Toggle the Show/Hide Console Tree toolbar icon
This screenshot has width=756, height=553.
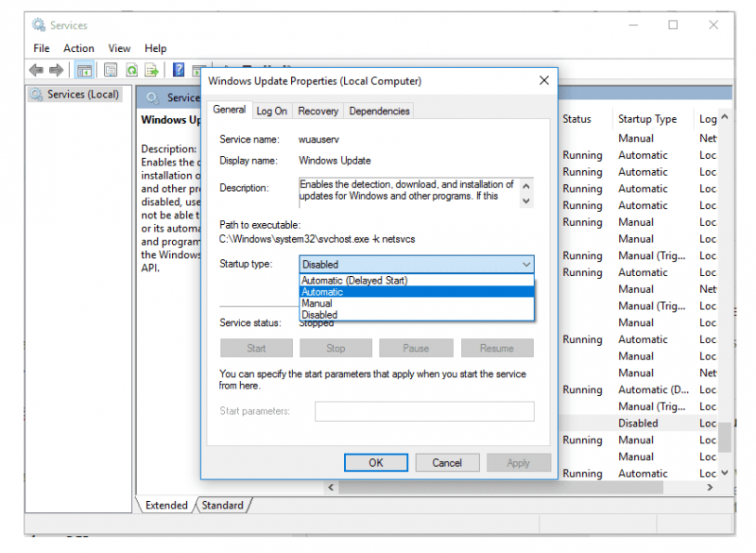84,70
